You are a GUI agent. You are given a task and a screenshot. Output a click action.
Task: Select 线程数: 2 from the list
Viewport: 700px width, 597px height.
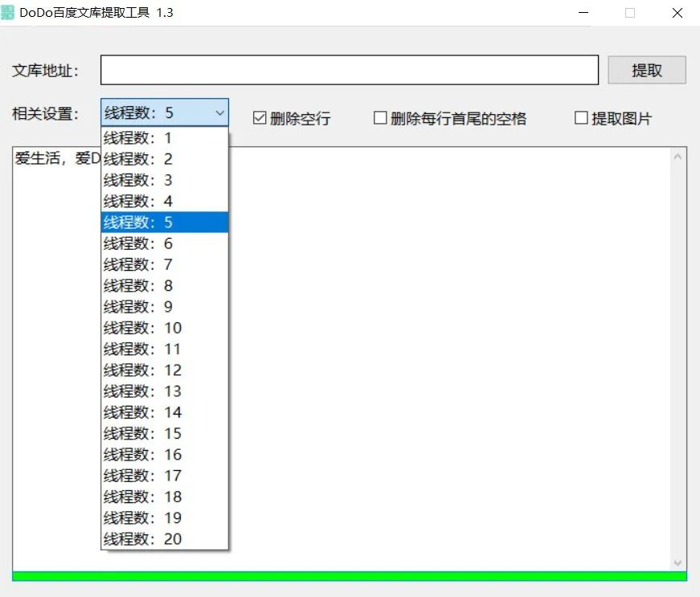point(164,159)
